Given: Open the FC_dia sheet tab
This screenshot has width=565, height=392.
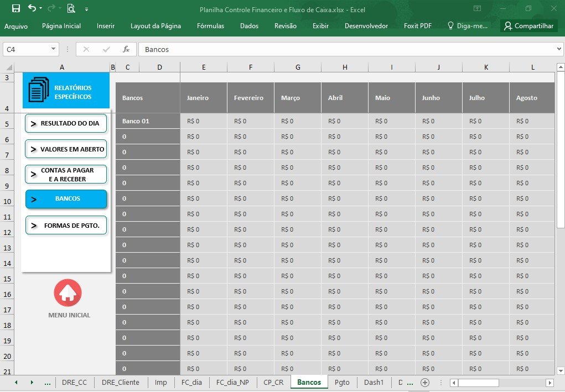Looking at the screenshot, I should 191,382.
